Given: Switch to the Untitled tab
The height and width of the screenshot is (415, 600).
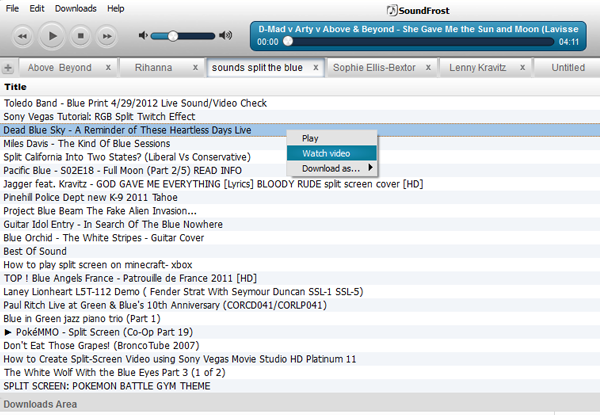Looking at the screenshot, I should [x=568, y=68].
